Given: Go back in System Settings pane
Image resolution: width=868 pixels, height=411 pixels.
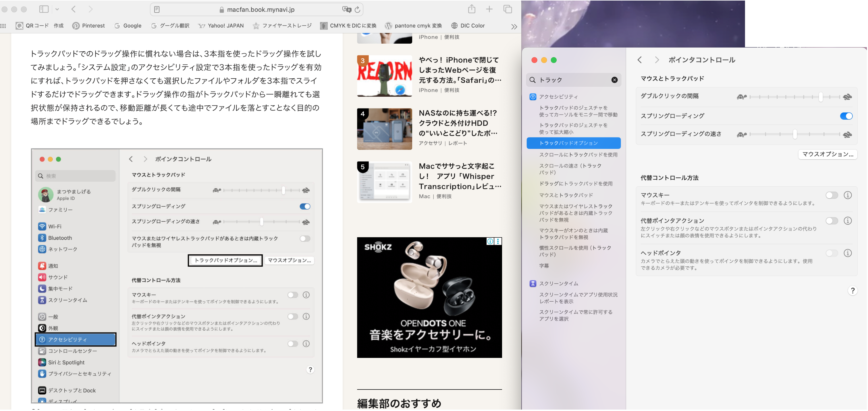Looking at the screenshot, I should tap(640, 60).
